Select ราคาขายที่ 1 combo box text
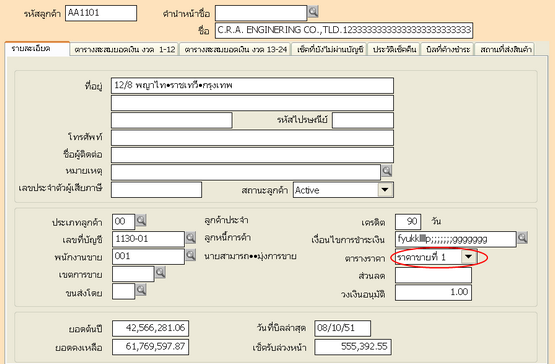This screenshot has height=364, width=555. pyautogui.click(x=421, y=257)
